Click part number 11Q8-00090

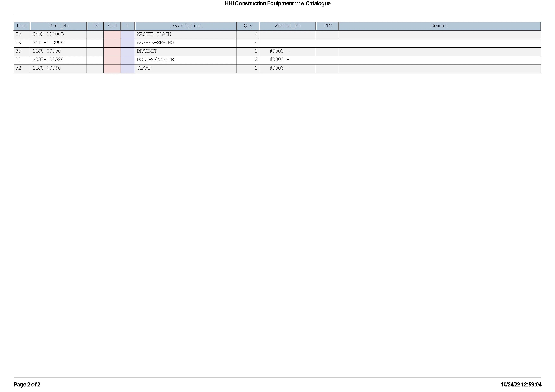pyautogui.click(x=47, y=51)
